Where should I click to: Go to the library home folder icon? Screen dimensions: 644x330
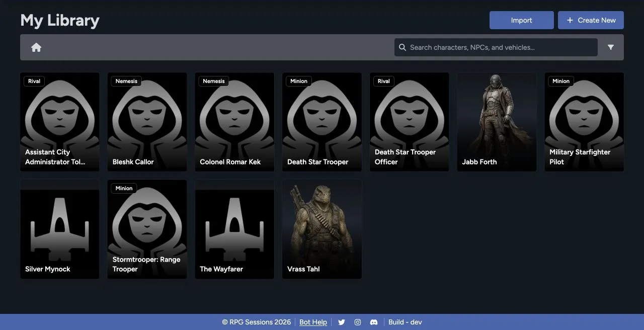(36, 47)
